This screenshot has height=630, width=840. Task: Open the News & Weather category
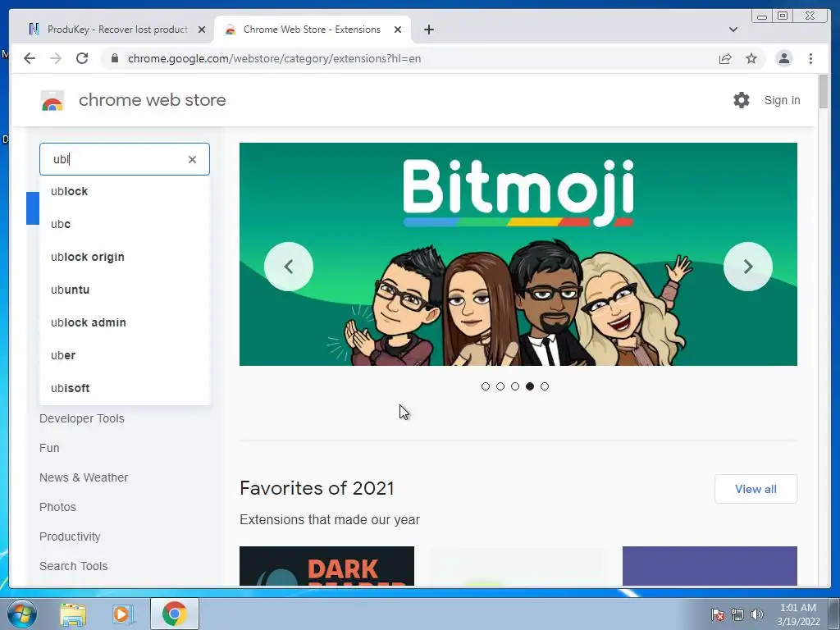(x=84, y=477)
